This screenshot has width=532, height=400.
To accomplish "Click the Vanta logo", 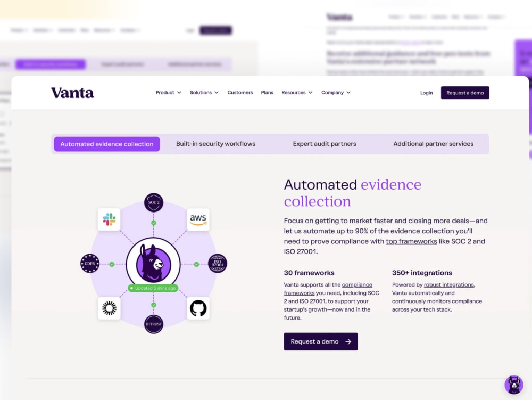I will (x=72, y=93).
